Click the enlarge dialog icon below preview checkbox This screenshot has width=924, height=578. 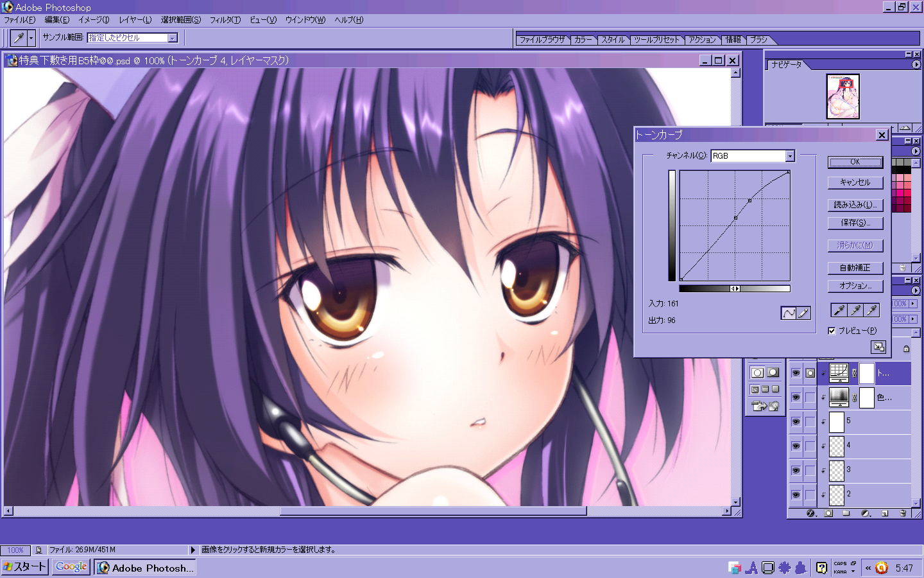point(878,347)
